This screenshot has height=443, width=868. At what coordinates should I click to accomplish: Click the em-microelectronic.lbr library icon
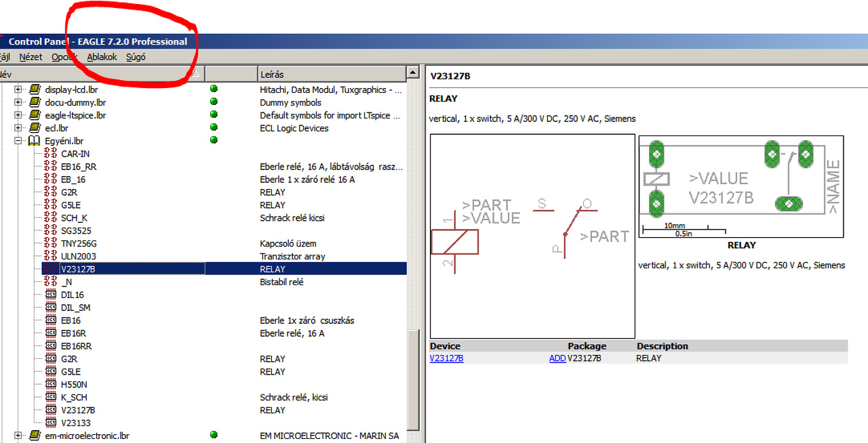35,436
